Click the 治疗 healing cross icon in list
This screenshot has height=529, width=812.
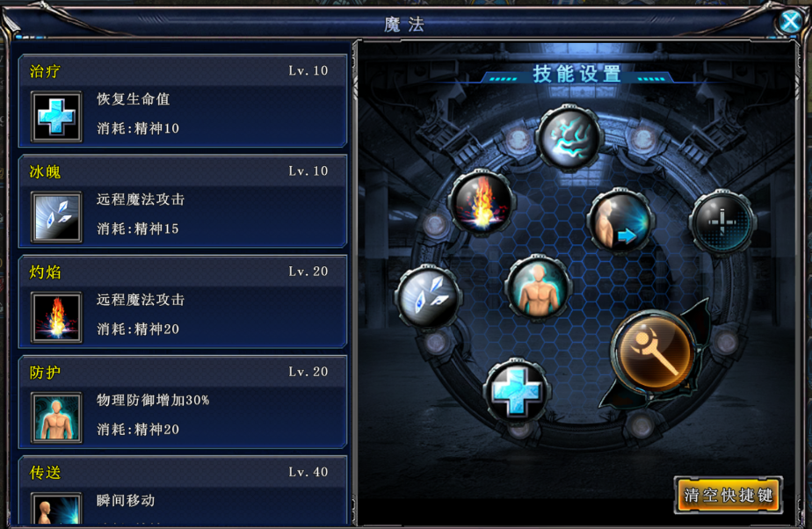[x=56, y=117]
